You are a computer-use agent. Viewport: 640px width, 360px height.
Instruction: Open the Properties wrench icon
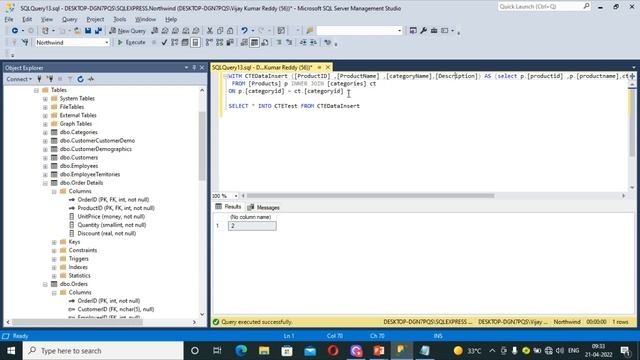424,31
